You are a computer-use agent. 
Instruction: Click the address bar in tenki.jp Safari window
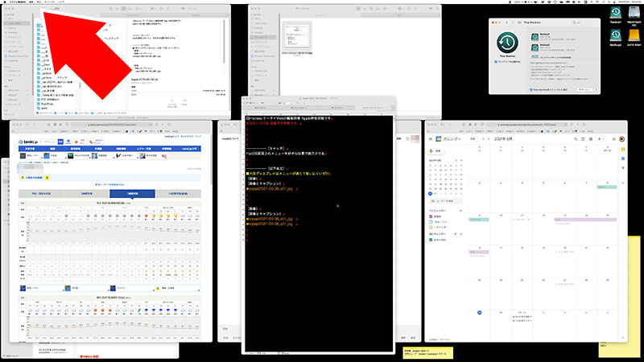112,125
